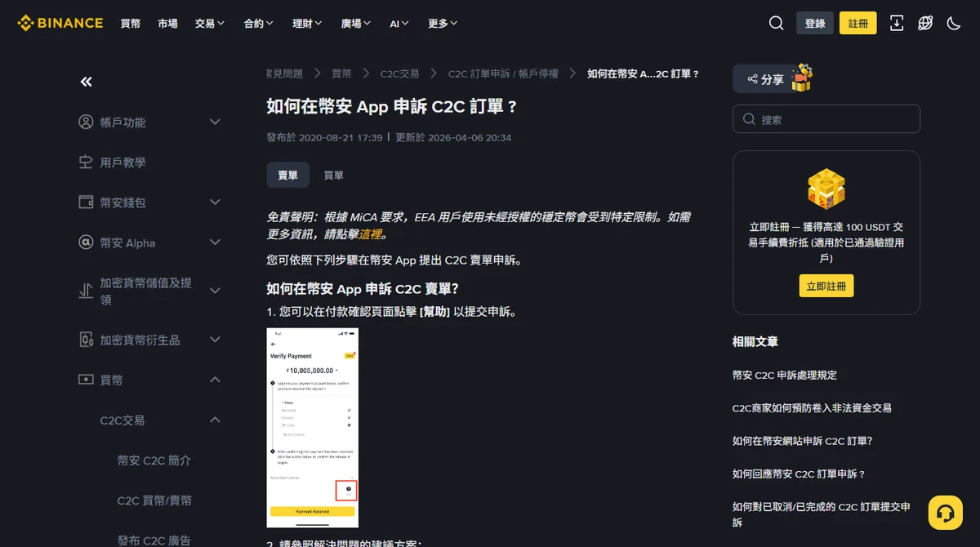Click the 註冊 button in header
Screen dimensions: 980x547
click(x=858, y=23)
